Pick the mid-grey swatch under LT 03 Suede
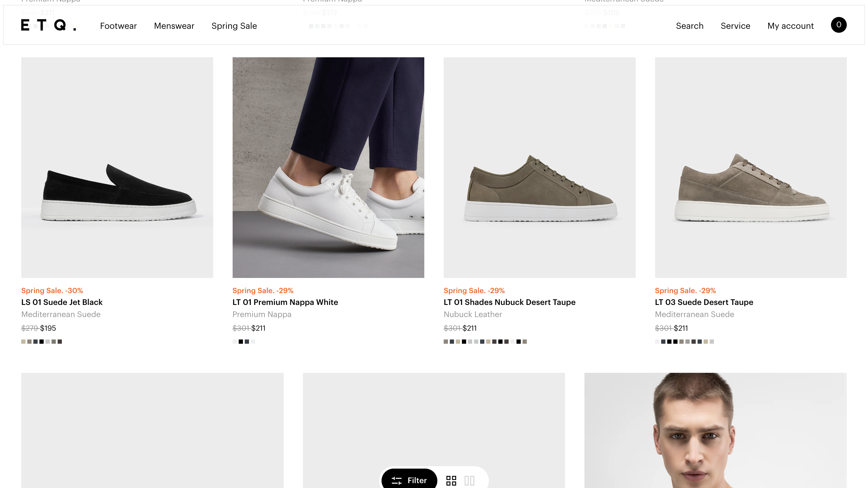This screenshot has height=488, width=868. pos(687,342)
